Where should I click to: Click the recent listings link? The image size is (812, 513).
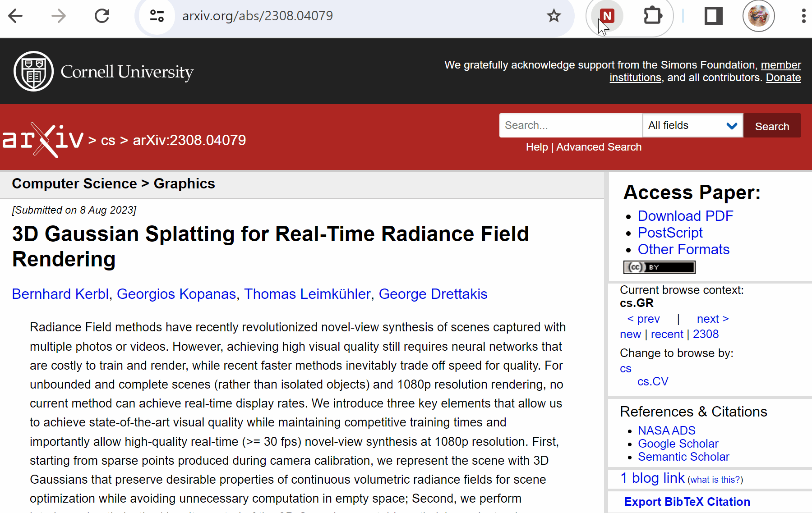(x=667, y=334)
